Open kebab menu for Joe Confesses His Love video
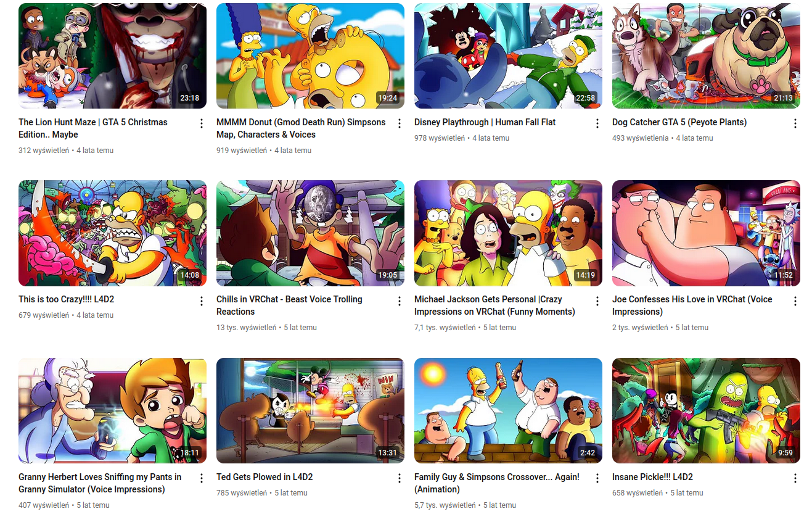Image resolution: width=812 pixels, height=514 pixels. (795, 301)
